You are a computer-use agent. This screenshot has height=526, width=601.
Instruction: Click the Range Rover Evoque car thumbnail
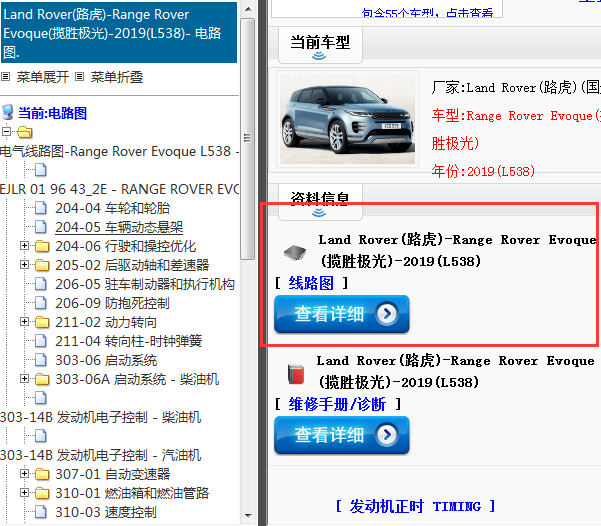click(347, 119)
